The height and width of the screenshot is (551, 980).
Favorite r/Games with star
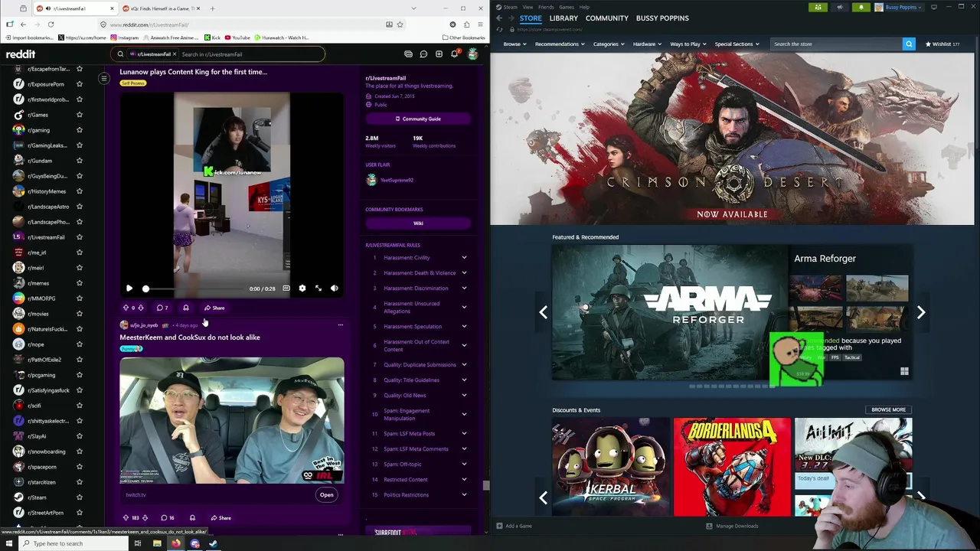[79, 115]
